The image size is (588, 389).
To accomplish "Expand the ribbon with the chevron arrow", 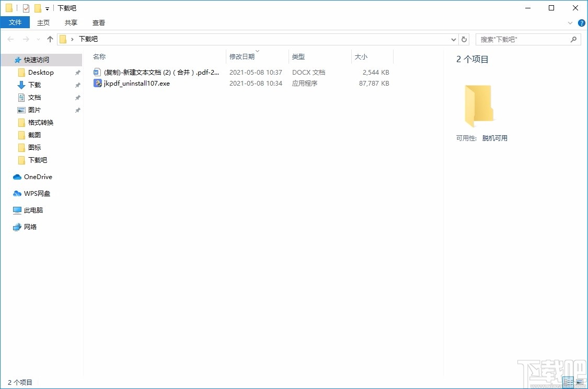I will click(570, 22).
